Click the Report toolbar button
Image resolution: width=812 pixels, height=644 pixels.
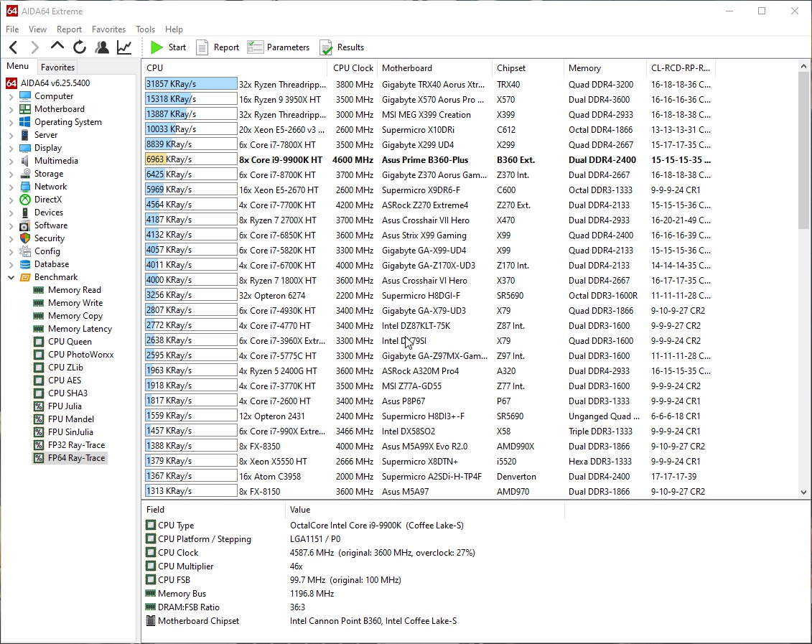click(x=218, y=47)
